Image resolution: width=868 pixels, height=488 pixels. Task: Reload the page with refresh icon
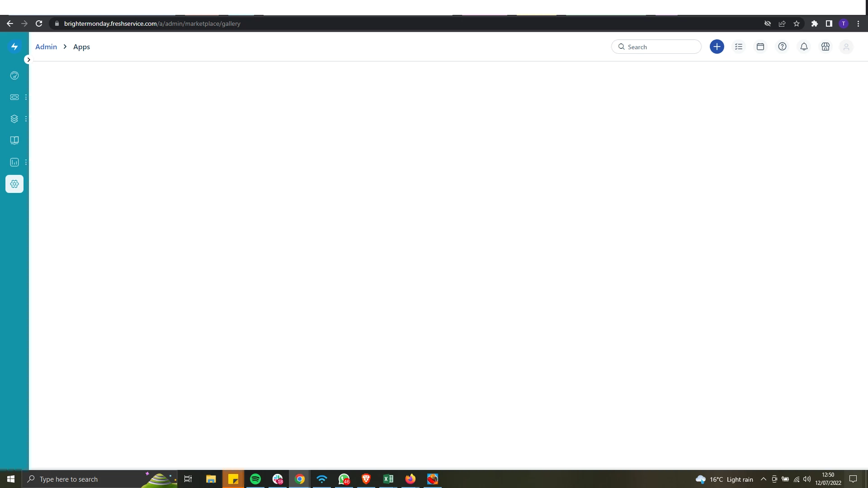pos(39,23)
